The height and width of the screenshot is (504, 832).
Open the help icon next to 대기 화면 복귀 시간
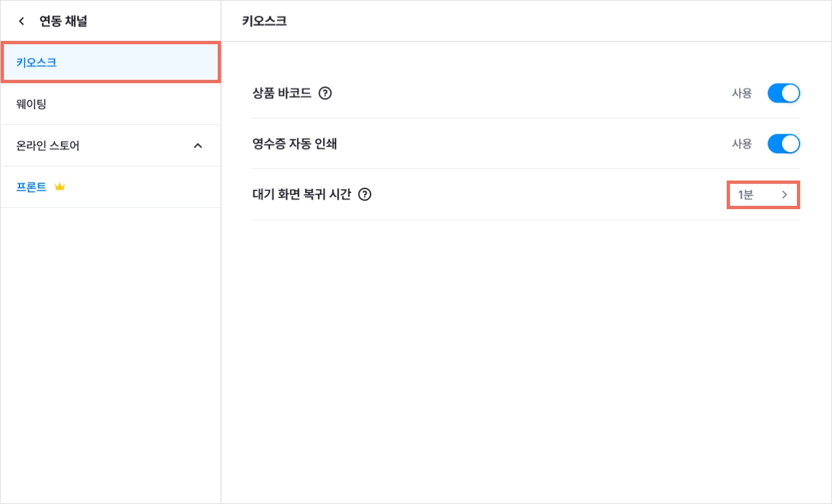(365, 194)
